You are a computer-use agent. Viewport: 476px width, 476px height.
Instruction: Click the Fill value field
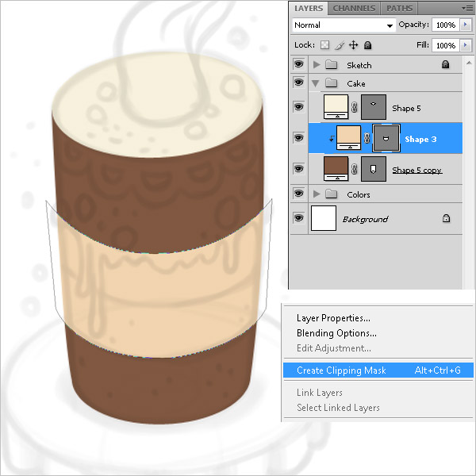click(445, 45)
